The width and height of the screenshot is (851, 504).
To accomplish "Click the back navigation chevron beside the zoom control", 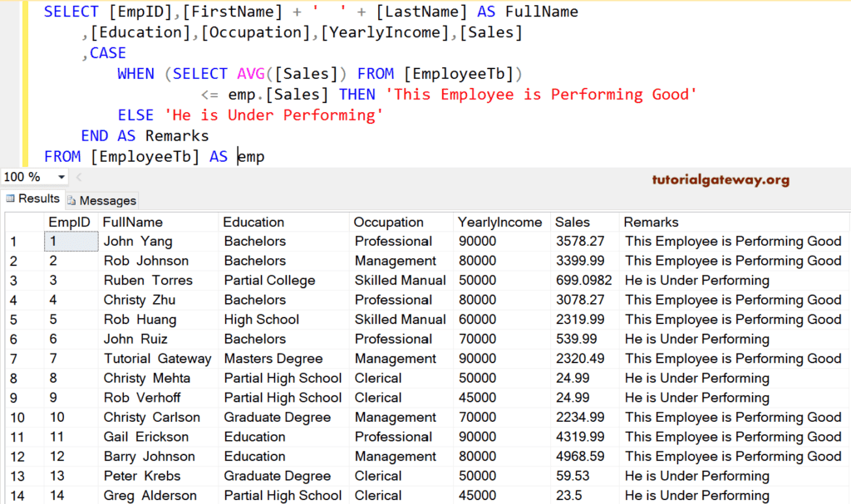I will click(78, 177).
